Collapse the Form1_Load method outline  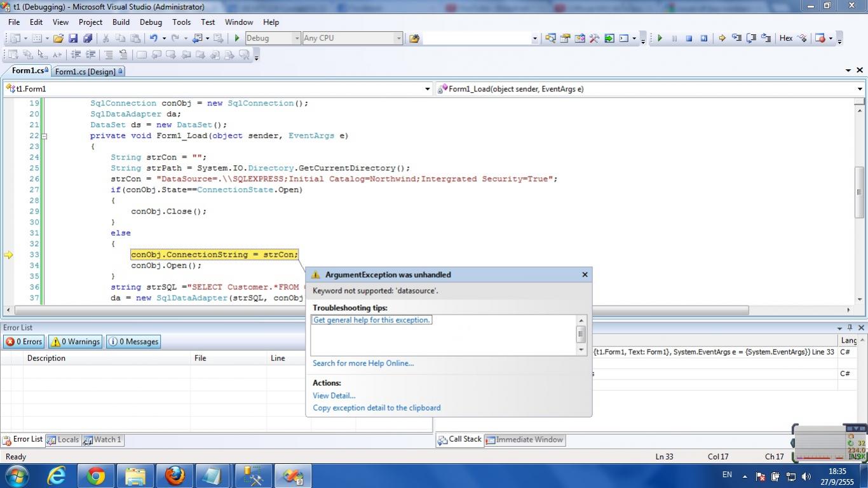point(44,136)
